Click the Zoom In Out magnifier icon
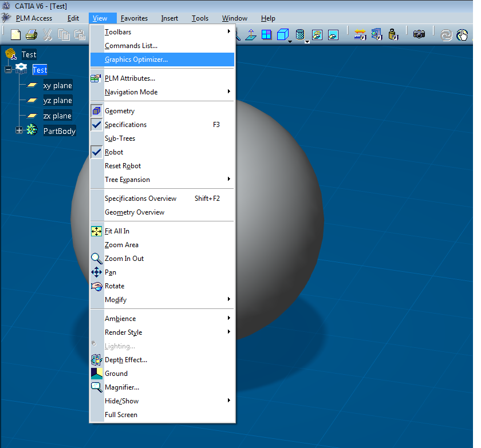This screenshot has height=448, width=481. pyautogui.click(x=97, y=259)
